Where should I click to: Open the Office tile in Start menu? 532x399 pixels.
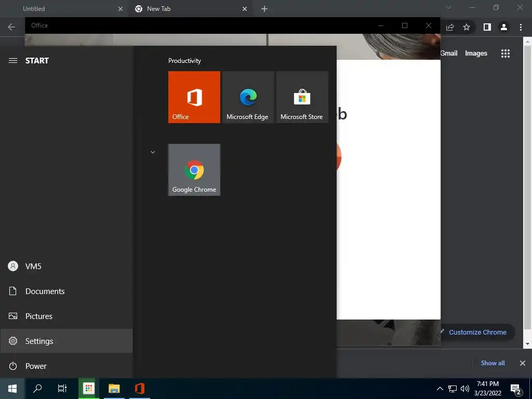coord(194,97)
